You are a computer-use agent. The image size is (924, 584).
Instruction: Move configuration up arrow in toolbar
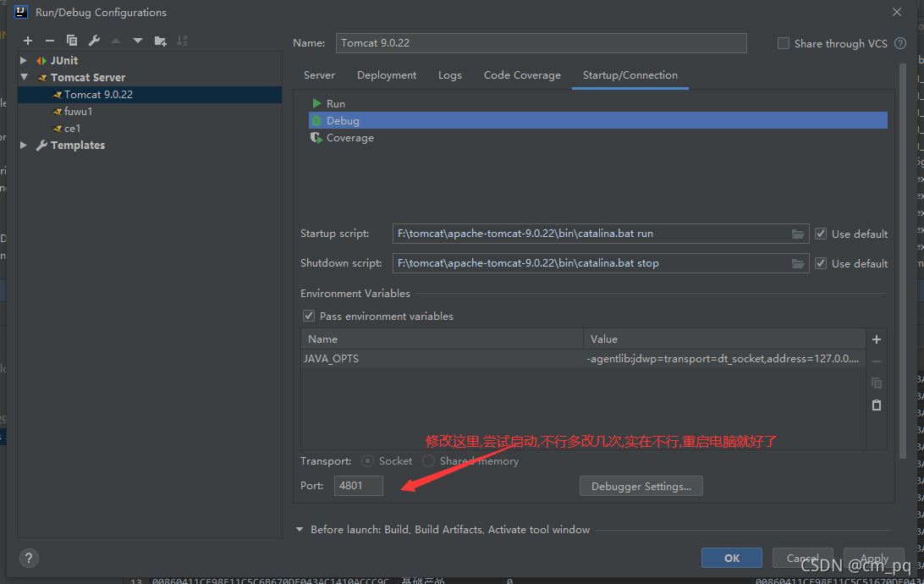click(116, 41)
